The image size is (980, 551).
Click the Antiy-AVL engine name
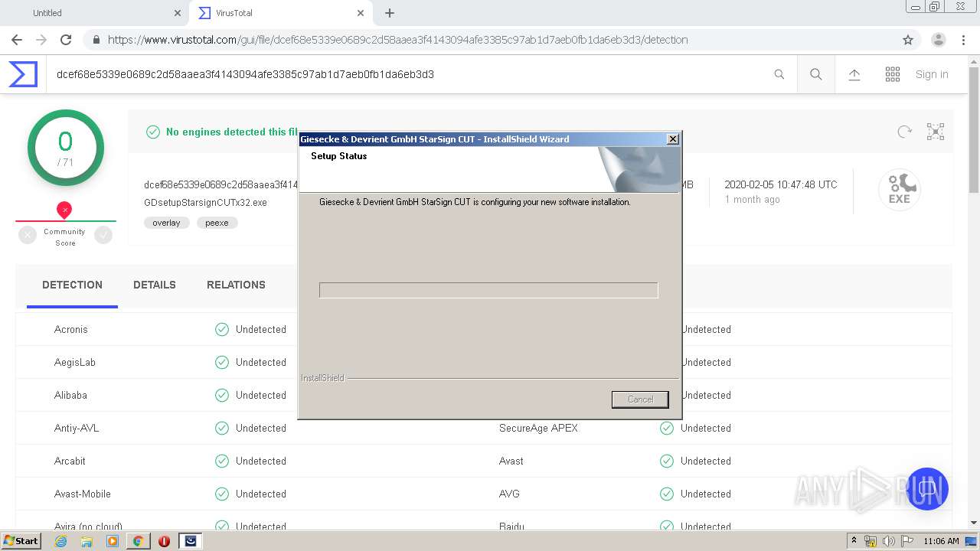click(x=77, y=428)
